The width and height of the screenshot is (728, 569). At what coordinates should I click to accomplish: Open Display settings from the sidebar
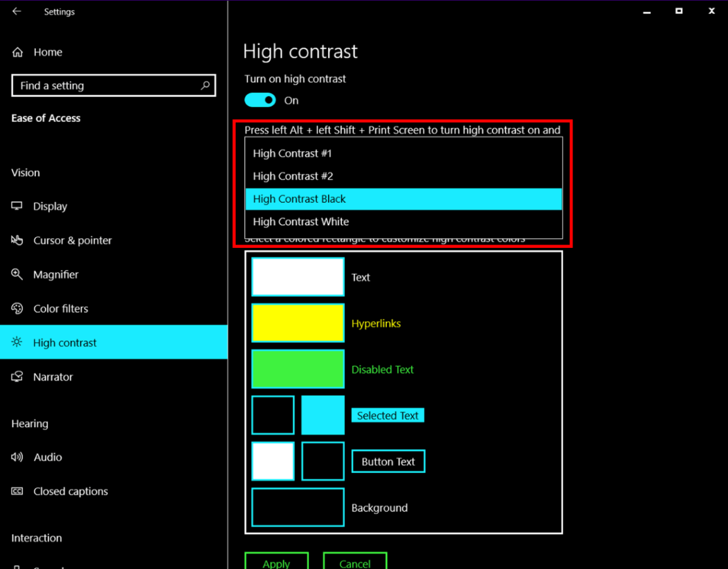coord(17,206)
